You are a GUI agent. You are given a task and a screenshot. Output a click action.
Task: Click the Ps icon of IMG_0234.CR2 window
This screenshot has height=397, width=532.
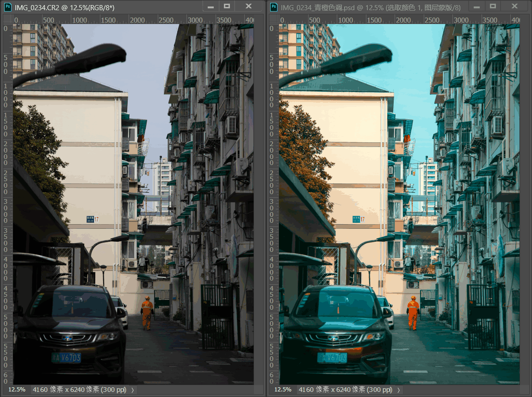coord(8,6)
